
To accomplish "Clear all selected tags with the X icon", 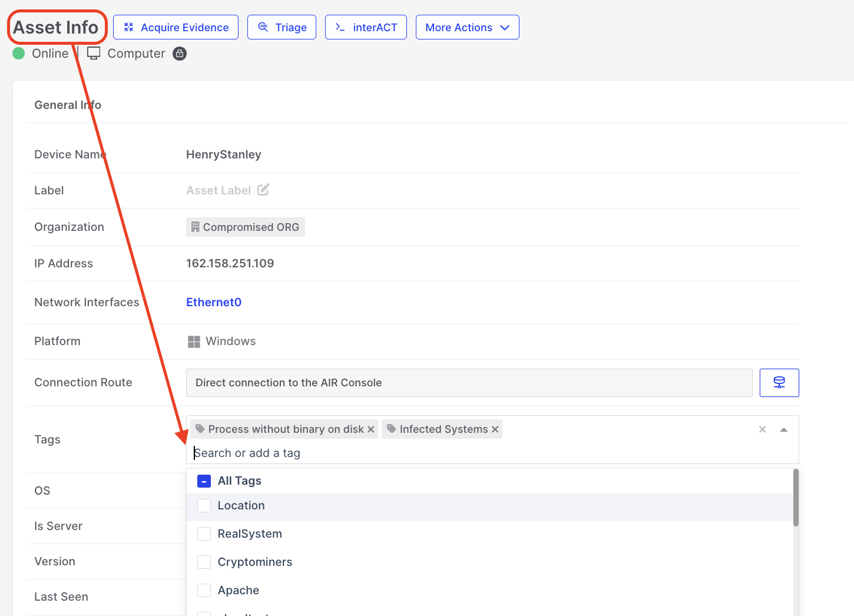I will tap(762, 429).
